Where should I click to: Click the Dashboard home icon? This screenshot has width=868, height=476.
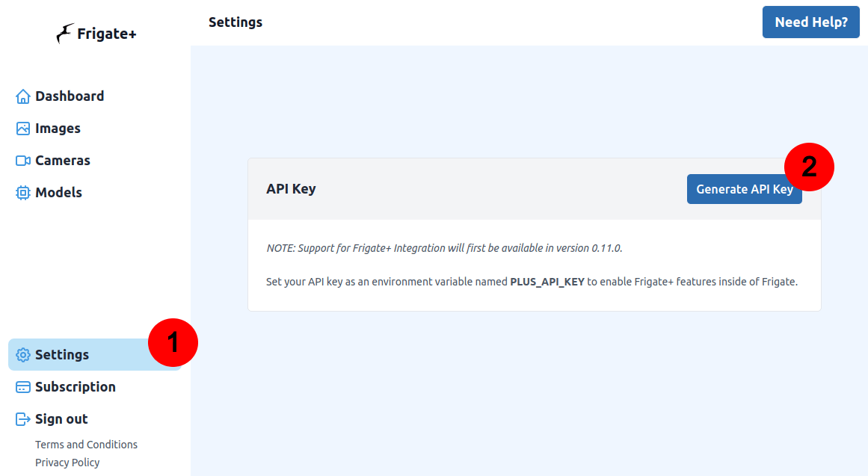click(22, 96)
